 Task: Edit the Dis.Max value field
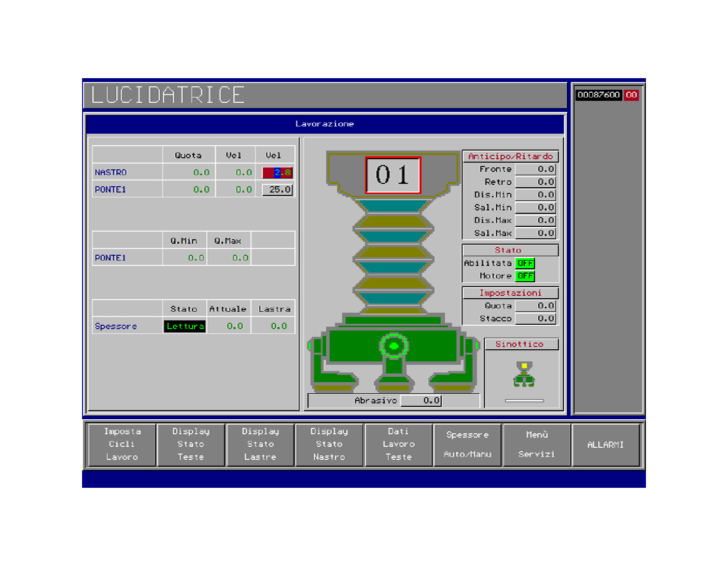[536, 220]
